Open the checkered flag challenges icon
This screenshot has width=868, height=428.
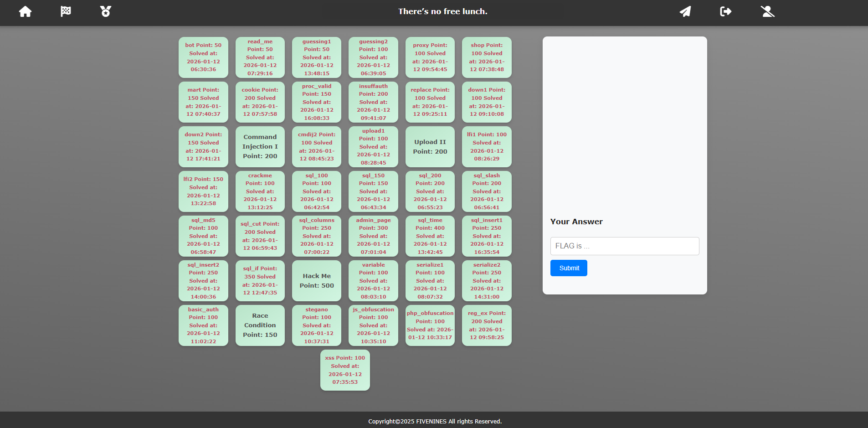66,11
